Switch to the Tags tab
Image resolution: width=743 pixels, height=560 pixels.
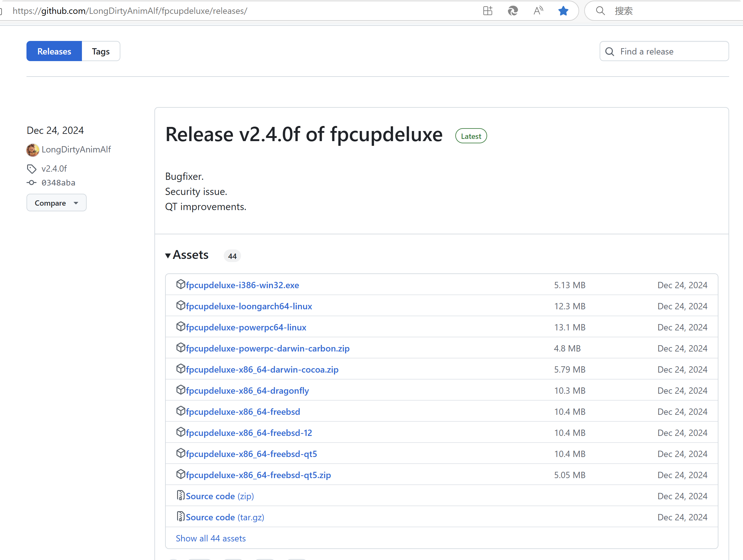(101, 51)
